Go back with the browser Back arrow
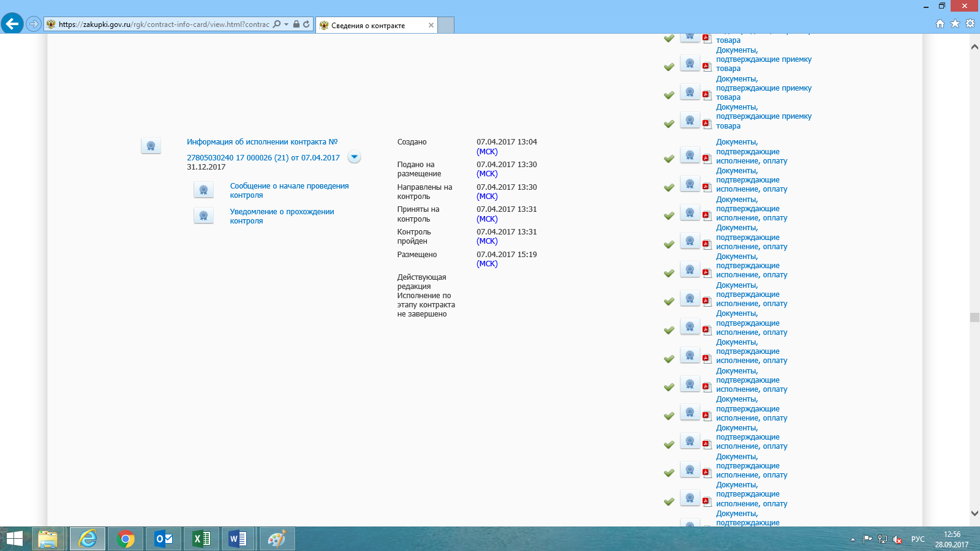Viewport: 980px width, 551px height. click(x=12, y=24)
